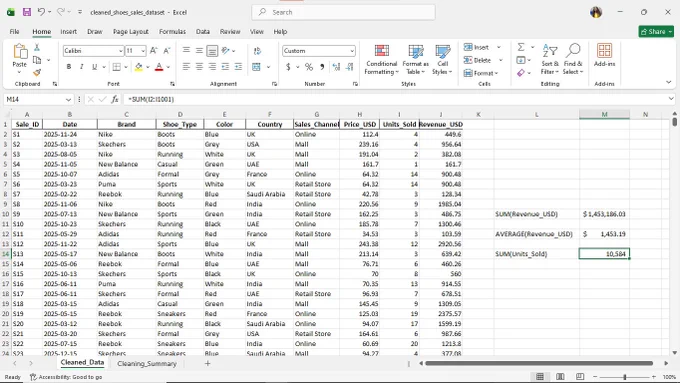Click the Delete cells button
Viewport: 680px width, 383px height.
point(478,60)
